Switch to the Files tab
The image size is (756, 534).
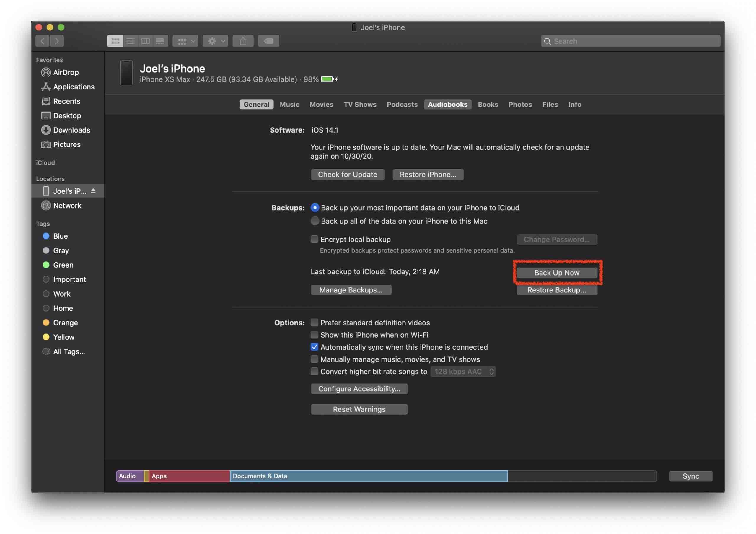550,105
